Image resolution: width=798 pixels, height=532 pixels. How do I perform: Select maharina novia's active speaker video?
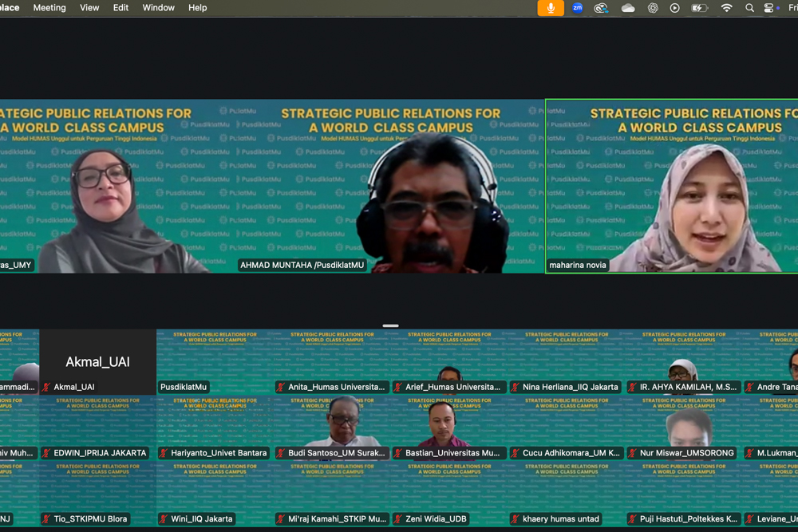(672, 187)
